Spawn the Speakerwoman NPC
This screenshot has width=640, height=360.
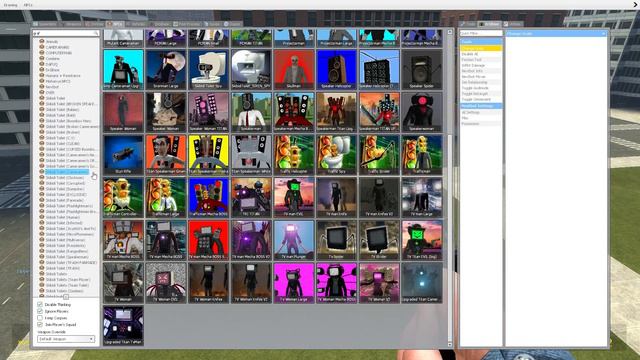pyautogui.click(x=422, y=112)
